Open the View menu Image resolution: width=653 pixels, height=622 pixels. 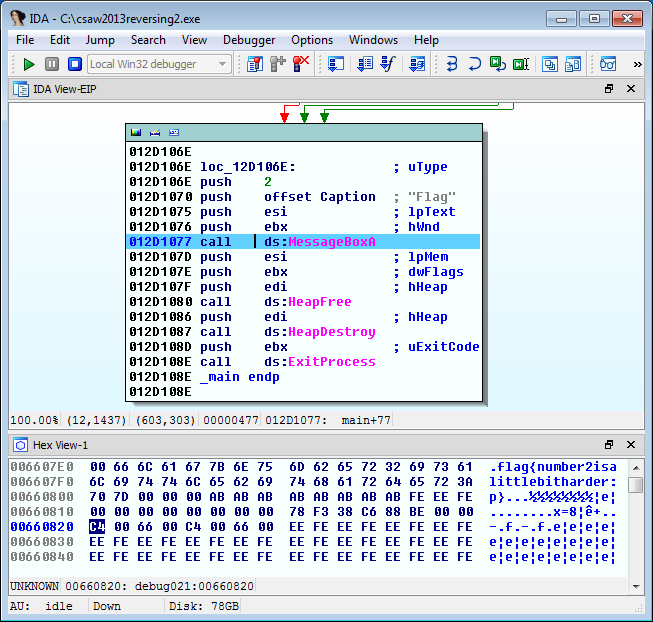(194, 40)
